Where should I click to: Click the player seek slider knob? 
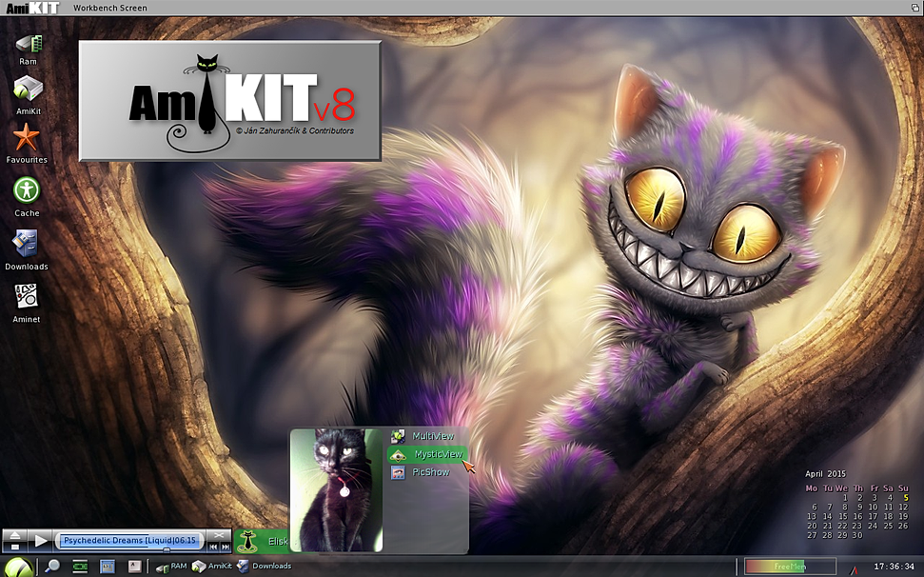(x=167, y=550)
